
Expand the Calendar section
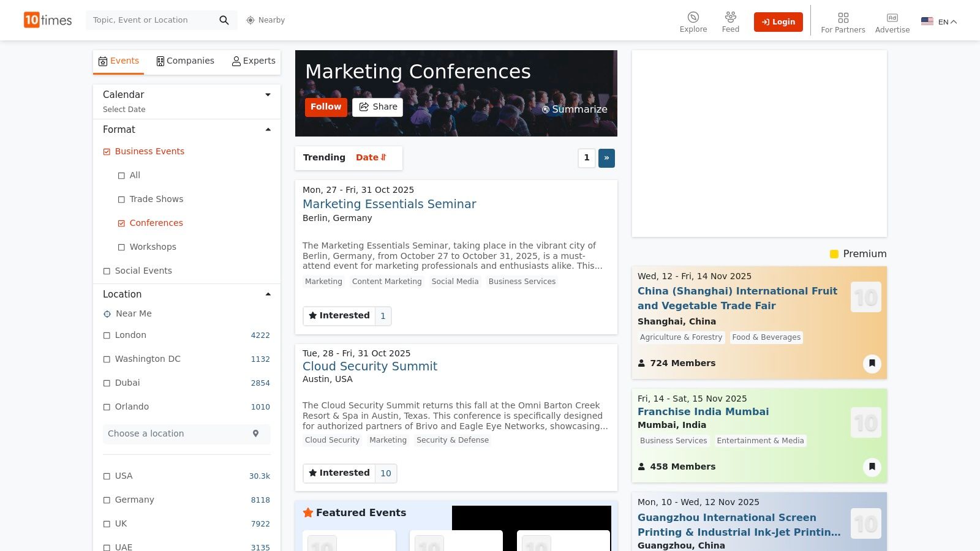[x=268, y=94]
